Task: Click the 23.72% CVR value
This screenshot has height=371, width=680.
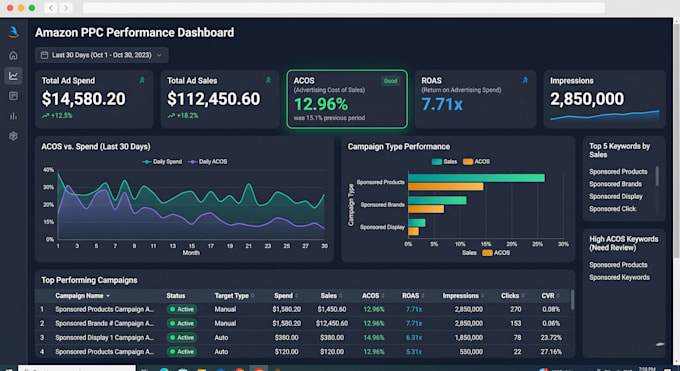Action: pos(551,338)
